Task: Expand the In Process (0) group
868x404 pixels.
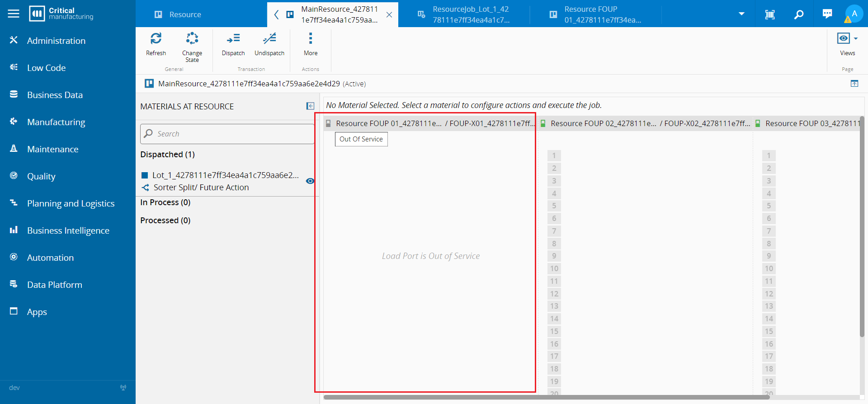Action: [165, 202]
